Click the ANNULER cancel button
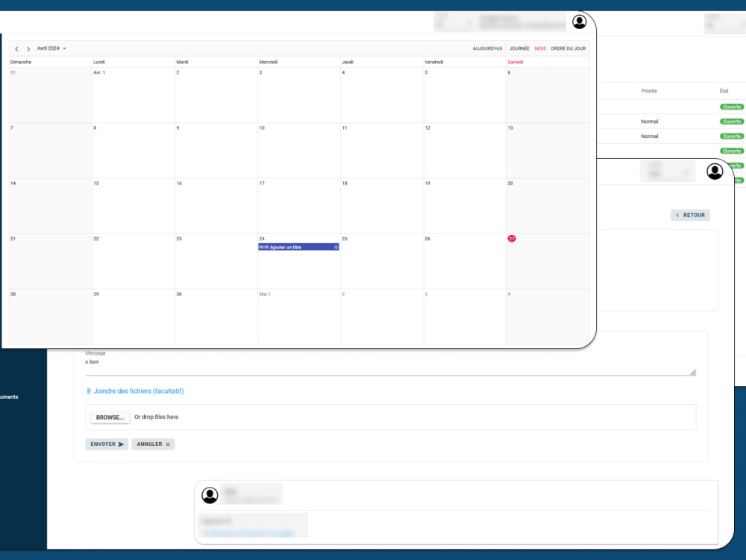The width and height of the screenshot is (746, 560). point(153,444)
